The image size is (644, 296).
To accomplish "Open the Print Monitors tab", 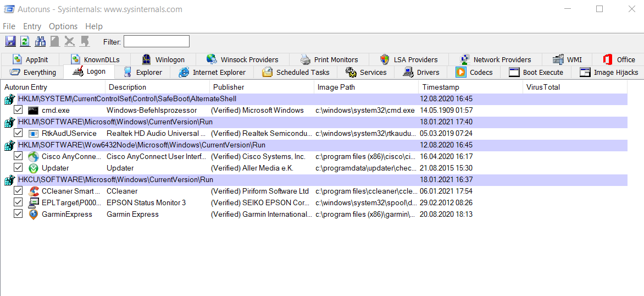I will click(329, 59).
